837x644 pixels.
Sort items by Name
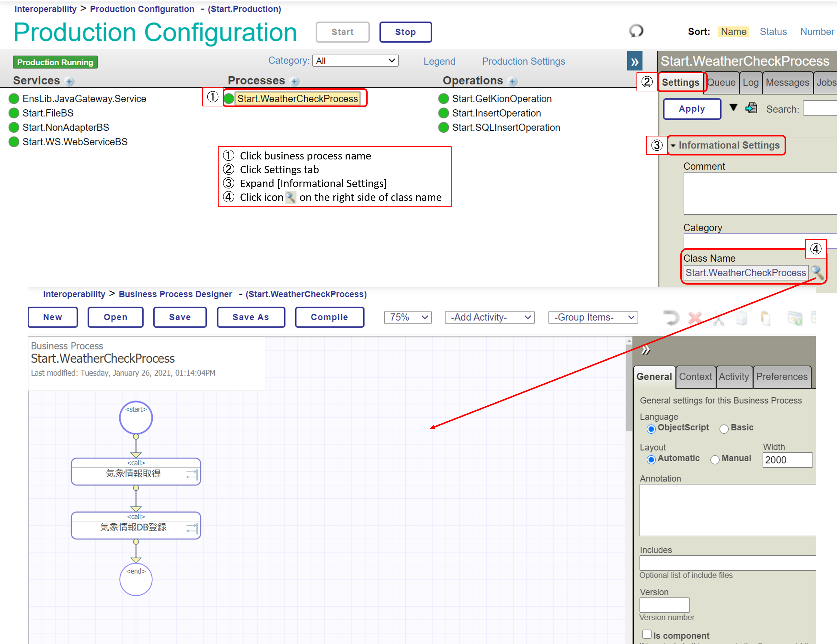pyautogui.click(x=733, y=32)
